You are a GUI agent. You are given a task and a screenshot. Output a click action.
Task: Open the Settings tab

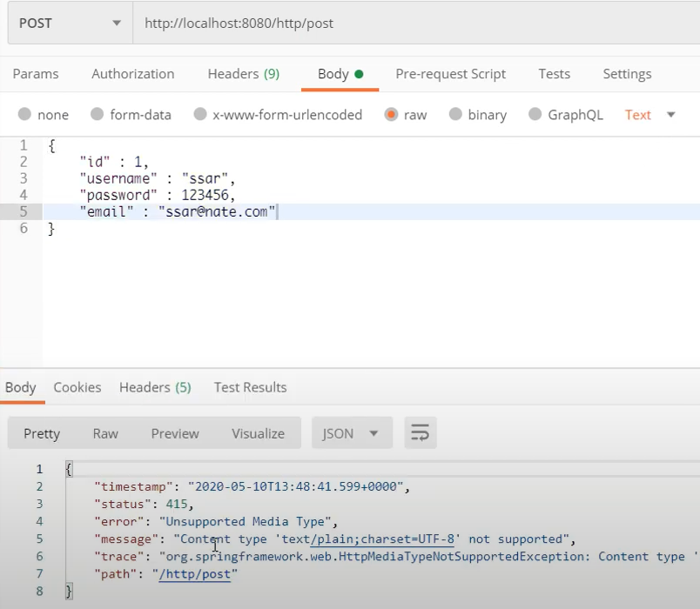627,74
